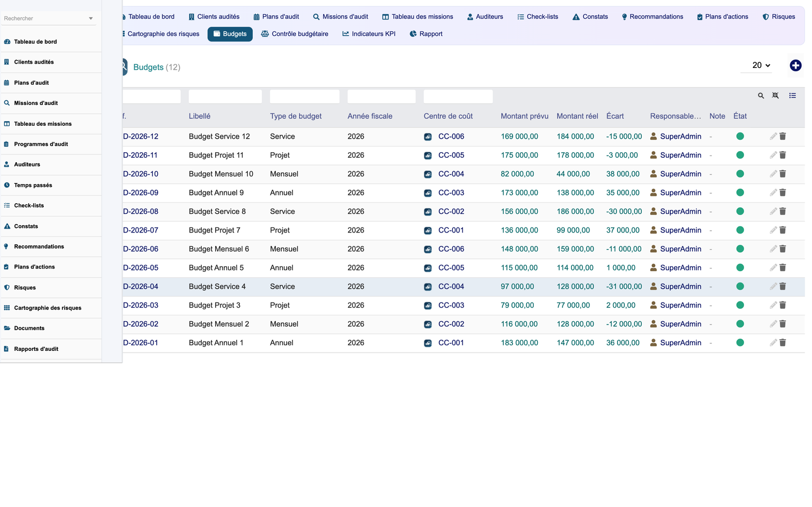Open Indicateurs KPI tab
This screenshot has width=812, height=507.
369,34
